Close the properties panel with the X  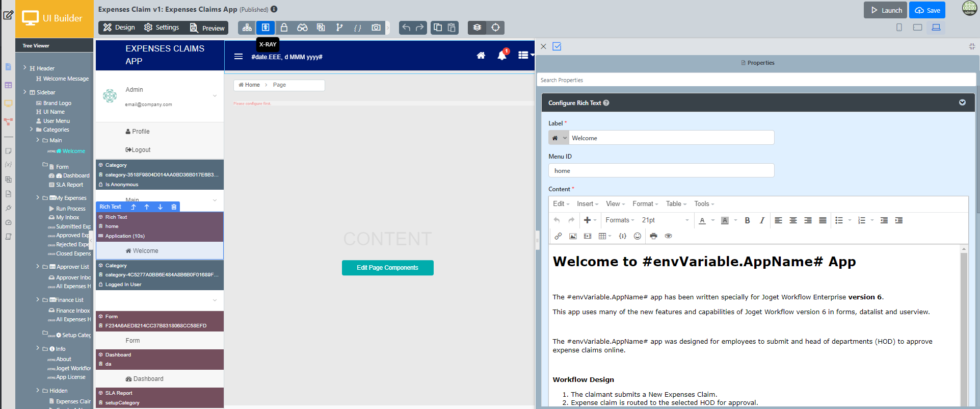pyautogui.click(x=543, y=46)
